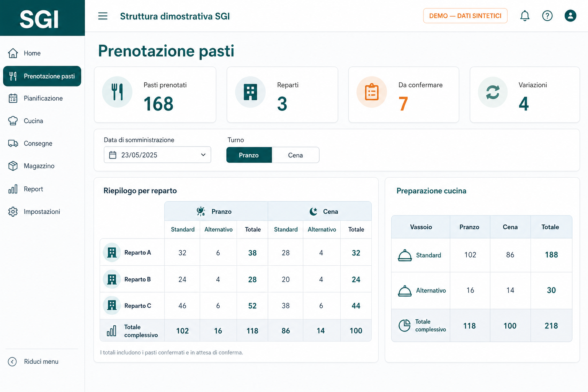The width and height of the screenshot is (588, 392).
Task: Click the Reparti building icon
Action: point(250,92)
